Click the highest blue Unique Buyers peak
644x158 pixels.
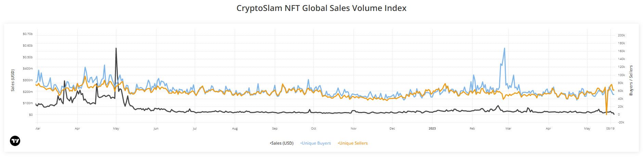pyautogui.click(x=504, y=48)
